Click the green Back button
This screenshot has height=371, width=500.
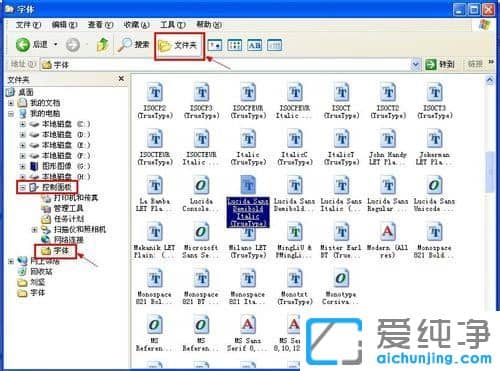pyautogui.click(x=23, y=45)
